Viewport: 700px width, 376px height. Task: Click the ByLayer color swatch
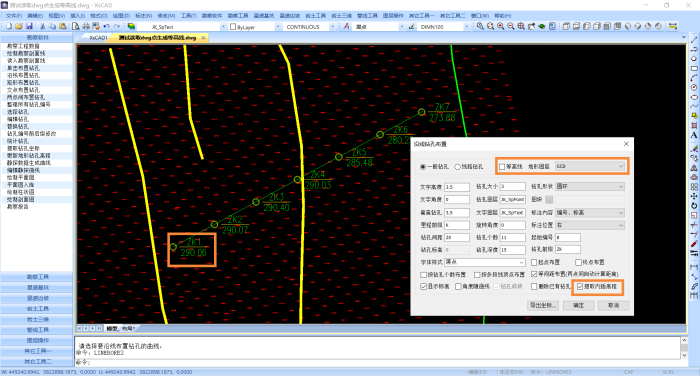pyautogui.click(x=233, y=27)
